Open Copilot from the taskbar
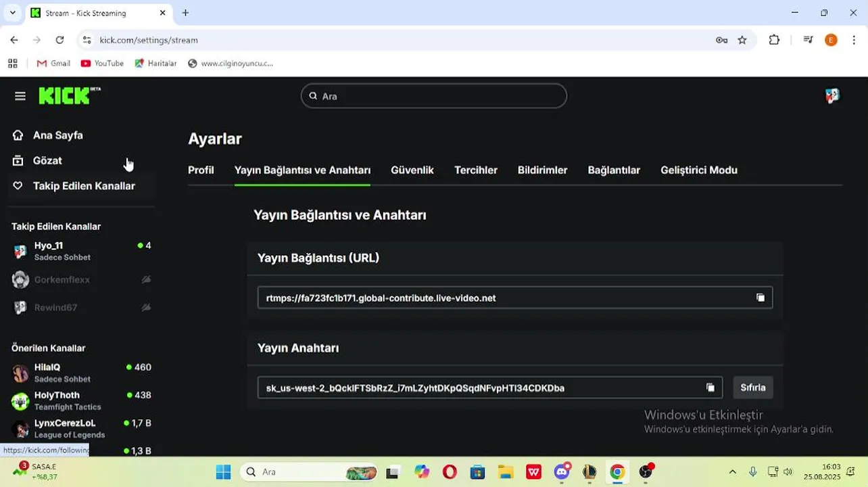Image resolution: width=868 pixels, height=487 pixels. pyautogui.click(x=422, y=471)
